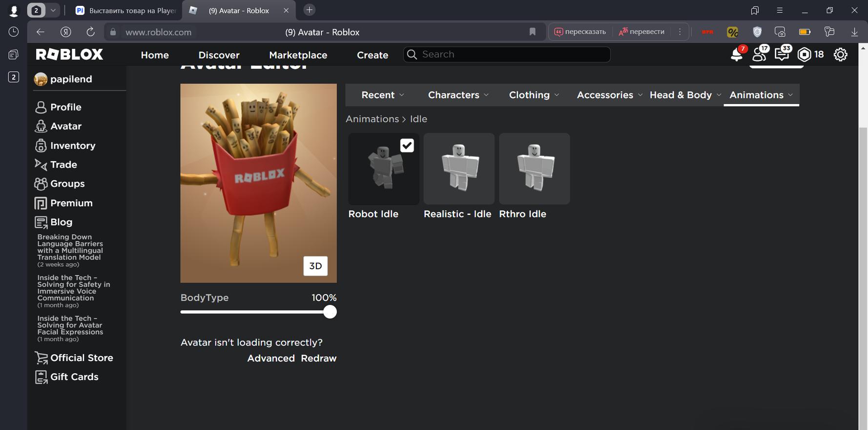Click the Advanced link
This screenshot has height=430, width=868.
coord(271,358)
